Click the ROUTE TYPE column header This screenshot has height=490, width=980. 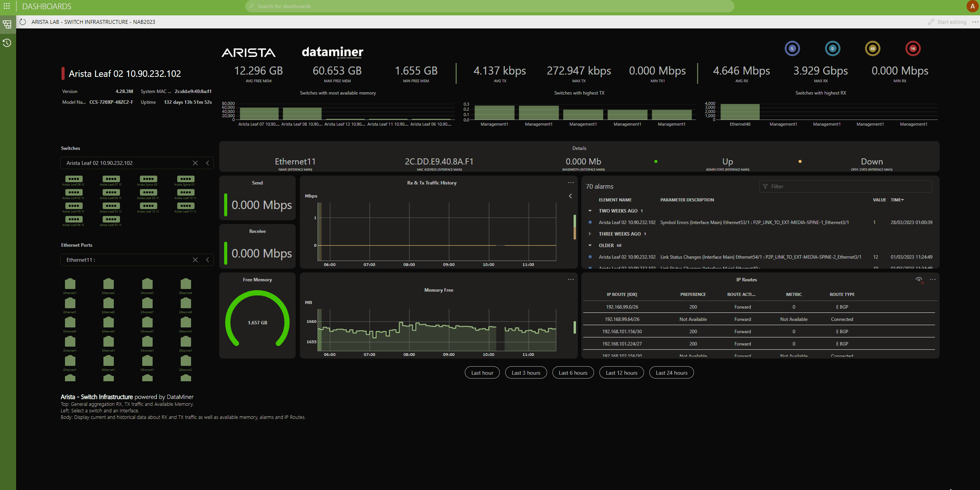[x=842, y=294]
